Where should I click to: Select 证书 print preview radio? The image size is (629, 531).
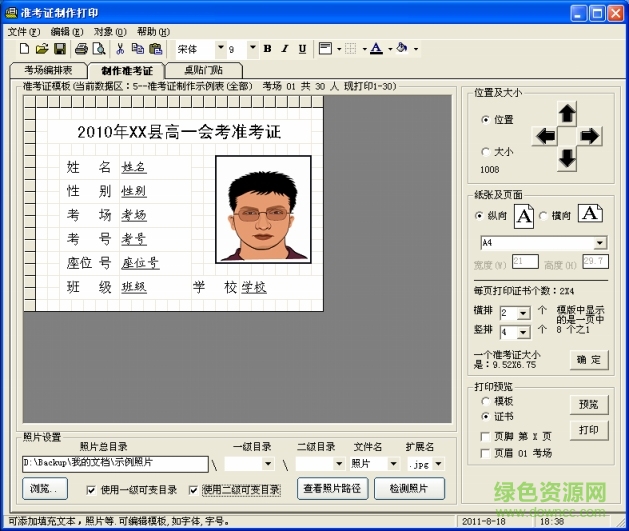tap(485, 417)
